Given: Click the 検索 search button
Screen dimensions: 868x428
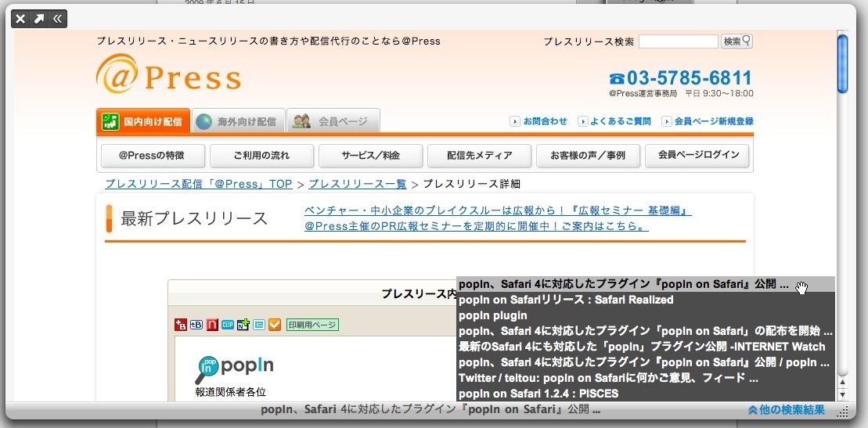Looking at the screenshot, I should click(737, 41).
